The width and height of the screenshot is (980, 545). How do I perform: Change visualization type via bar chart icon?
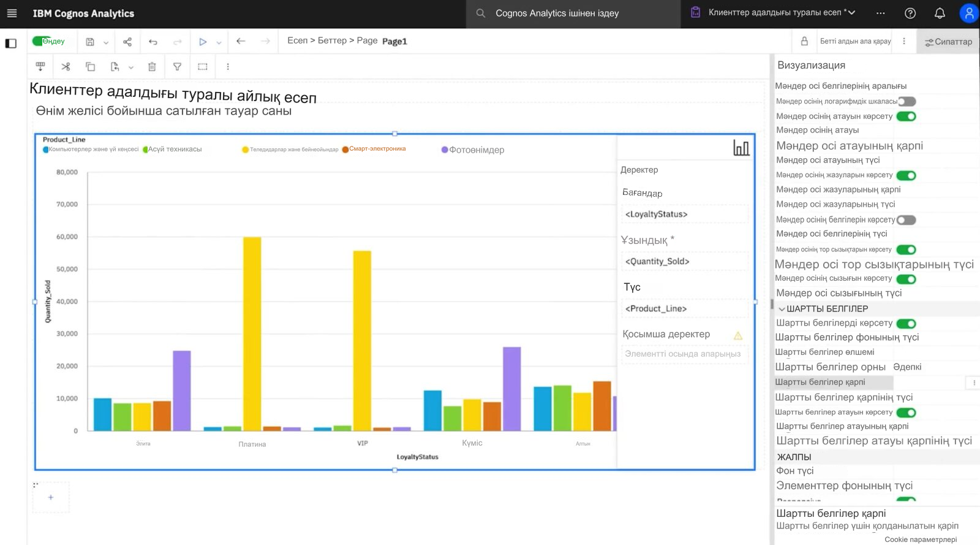741,148
